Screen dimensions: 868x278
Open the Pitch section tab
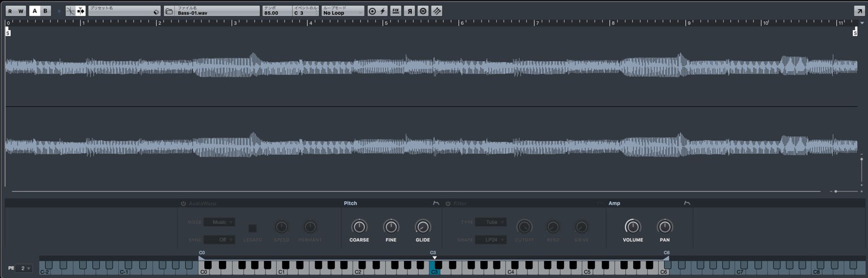pos(350,203)
